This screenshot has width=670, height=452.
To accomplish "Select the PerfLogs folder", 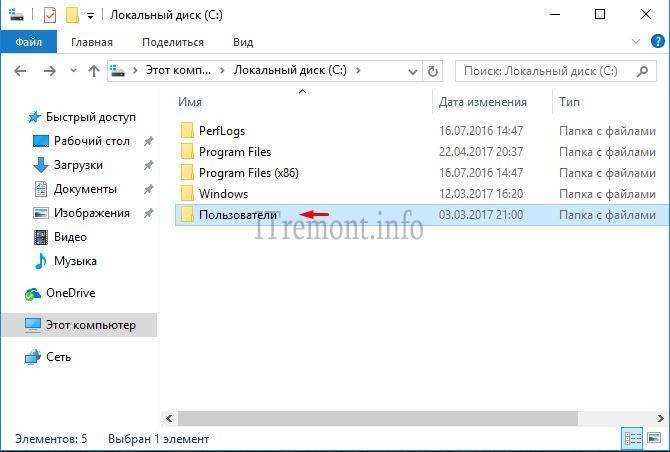I will click(222, 131).
